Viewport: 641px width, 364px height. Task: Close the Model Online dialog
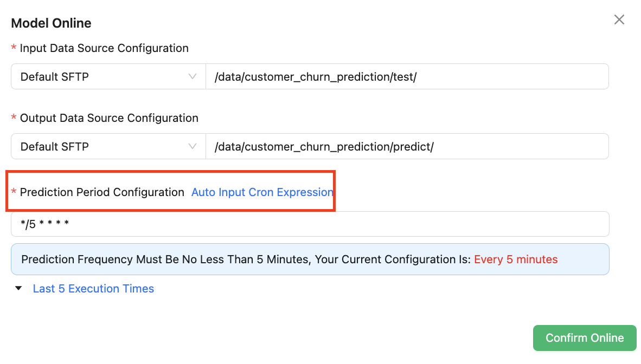point(619,20)
